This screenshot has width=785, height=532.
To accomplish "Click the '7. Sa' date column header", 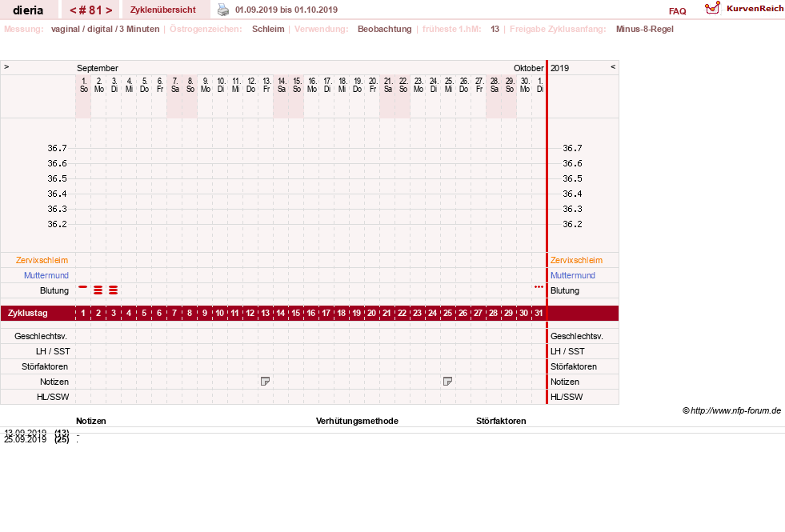I will [174, 85].
